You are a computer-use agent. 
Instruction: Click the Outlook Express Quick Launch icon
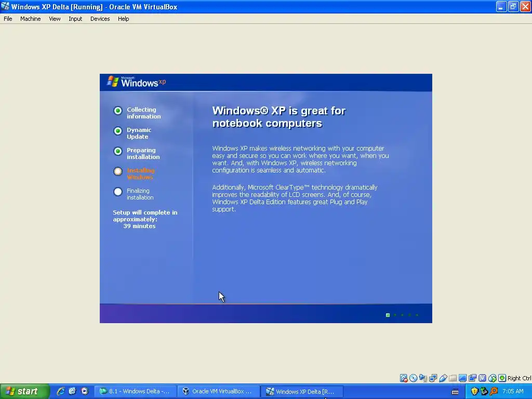pyautogui.click(x=72, y=391)
